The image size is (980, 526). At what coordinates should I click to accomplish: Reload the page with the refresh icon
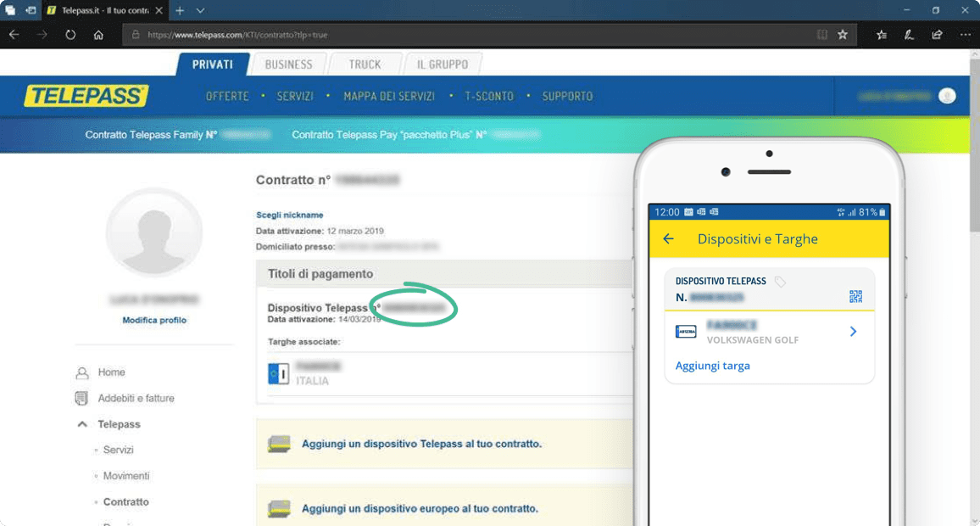pos(70,35)
